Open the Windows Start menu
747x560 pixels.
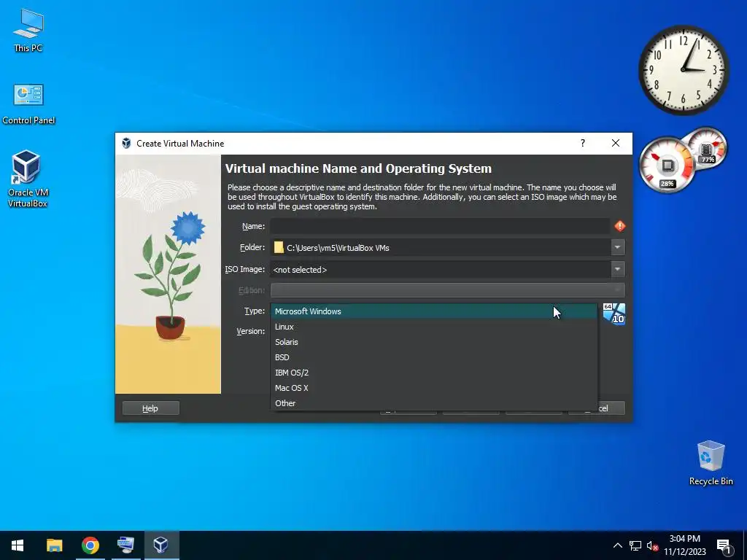point(18,545)
